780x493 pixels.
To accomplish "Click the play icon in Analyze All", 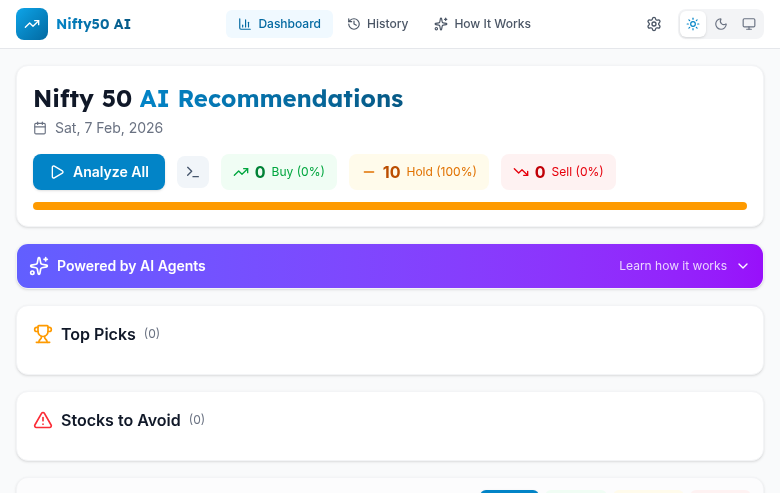I will [57, 172].
